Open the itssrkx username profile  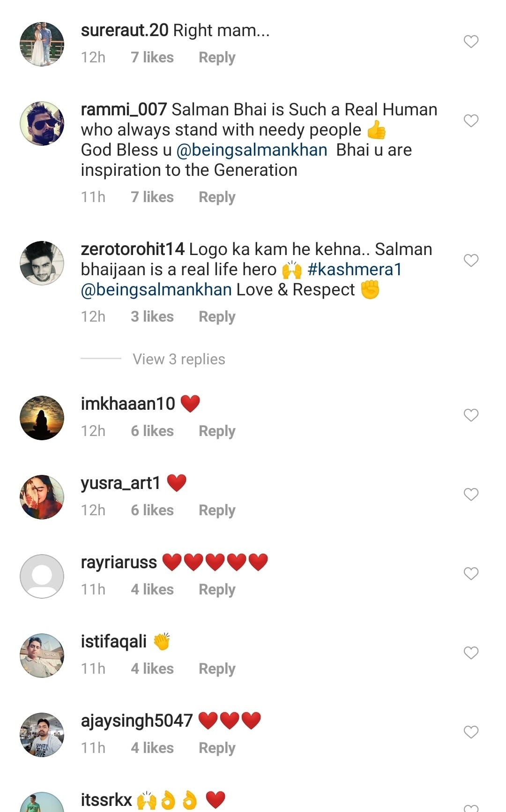coord(106,800)
